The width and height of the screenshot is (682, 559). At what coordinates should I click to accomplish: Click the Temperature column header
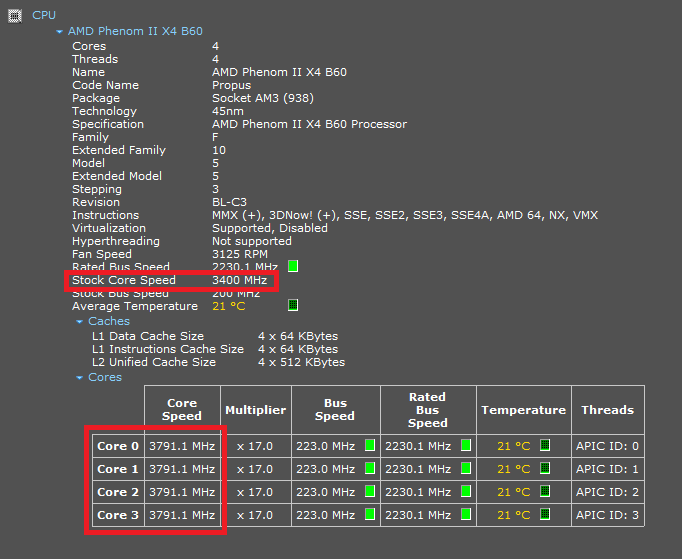[x=524, y=410]
